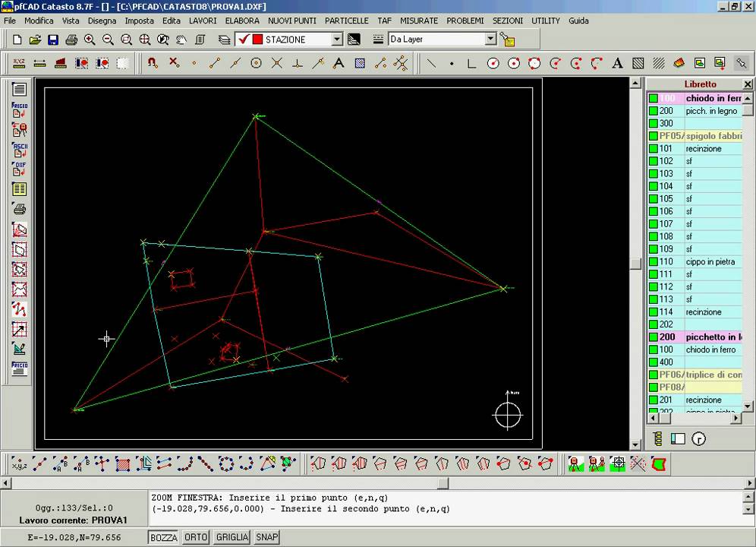Viewport: 756px width, 547px height.
Task: Select the row '201 recinzione'
Action: click(695, 400)
